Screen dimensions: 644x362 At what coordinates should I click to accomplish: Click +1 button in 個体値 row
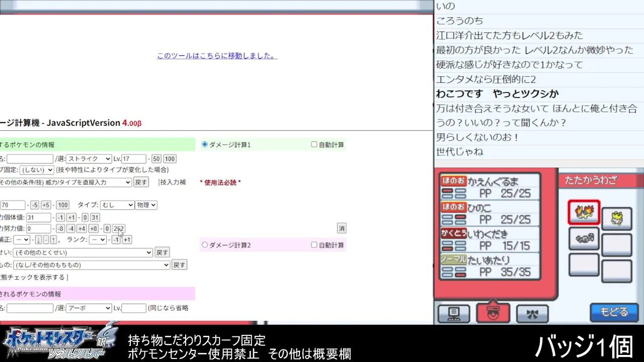(71, 218)
